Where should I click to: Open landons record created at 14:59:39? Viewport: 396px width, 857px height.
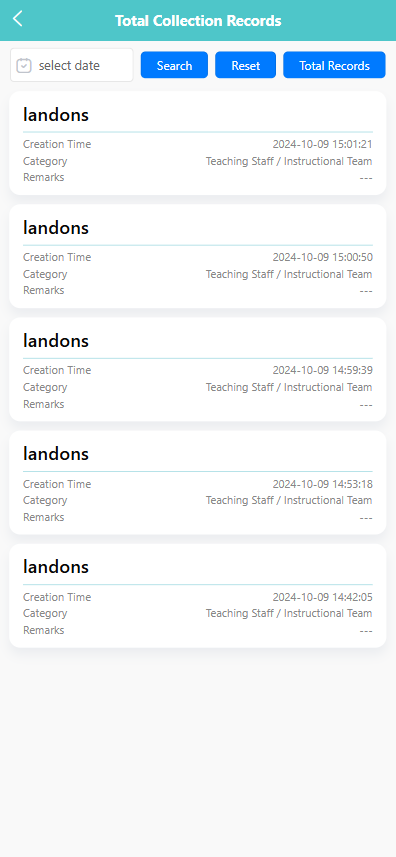(198, 369)
